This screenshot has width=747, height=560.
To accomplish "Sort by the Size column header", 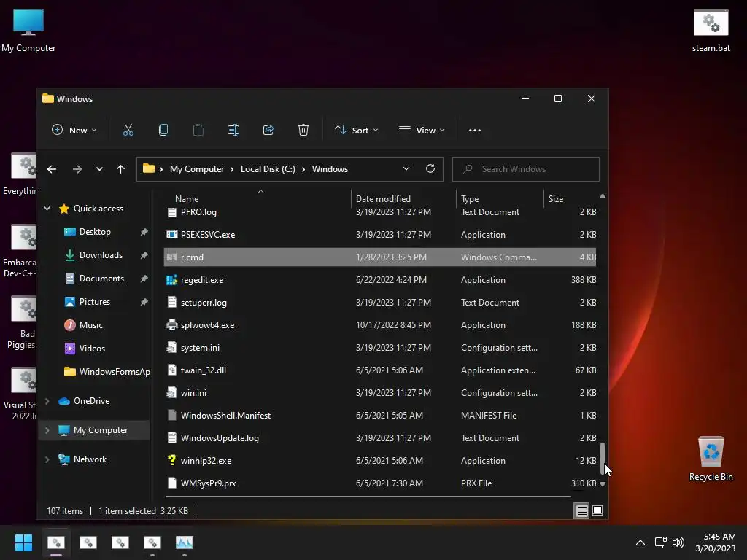I will (555, 198).
